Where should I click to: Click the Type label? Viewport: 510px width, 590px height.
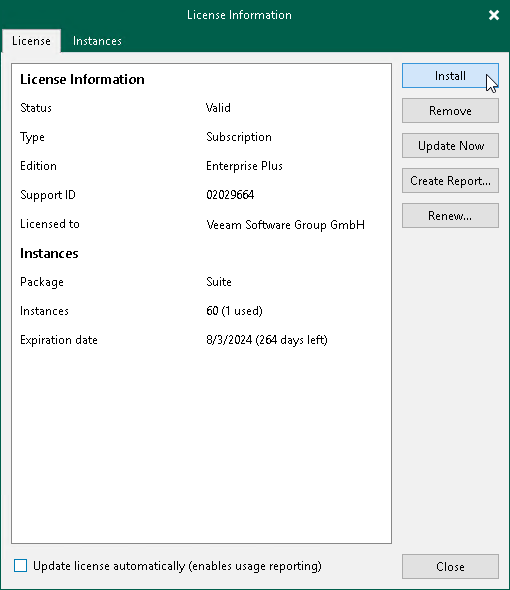(32, 137)
